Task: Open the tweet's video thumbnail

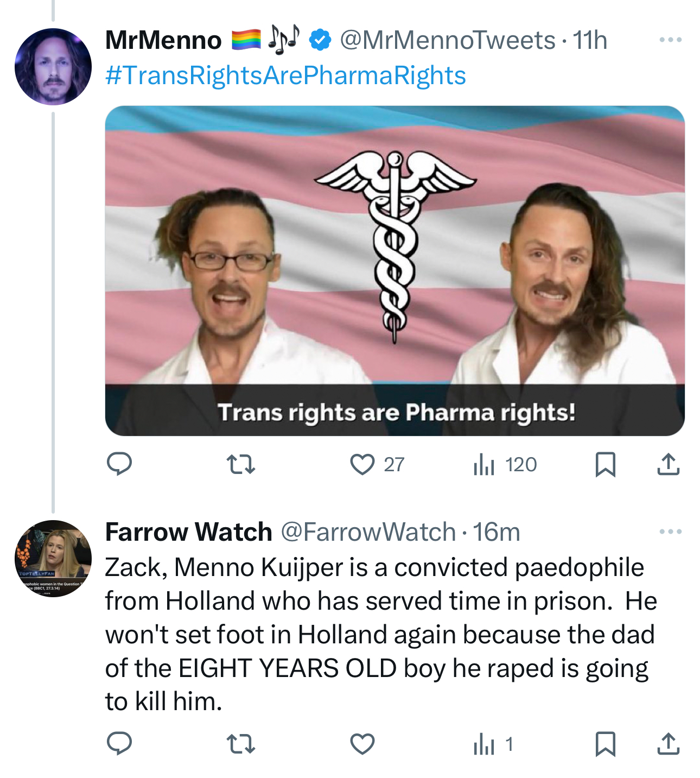Action: coord(394,270)
